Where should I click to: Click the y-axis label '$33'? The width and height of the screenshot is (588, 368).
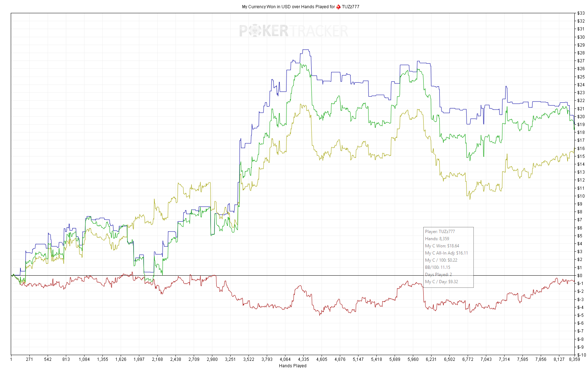point(581,13)
